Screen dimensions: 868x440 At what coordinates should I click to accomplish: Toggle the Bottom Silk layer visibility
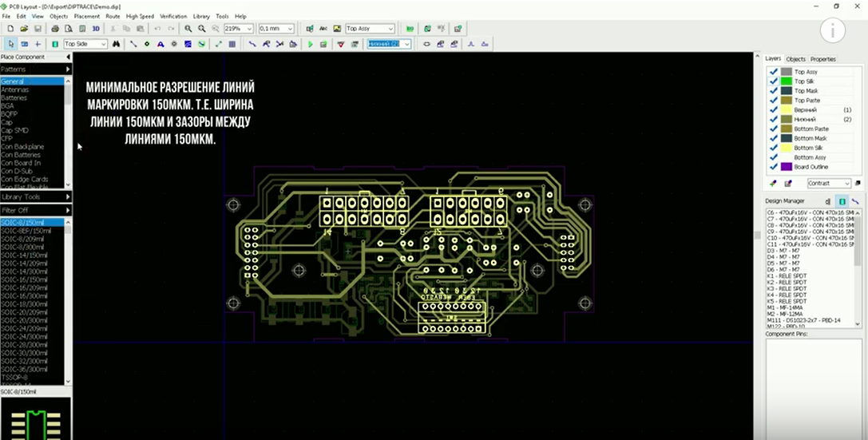(774, 148)
